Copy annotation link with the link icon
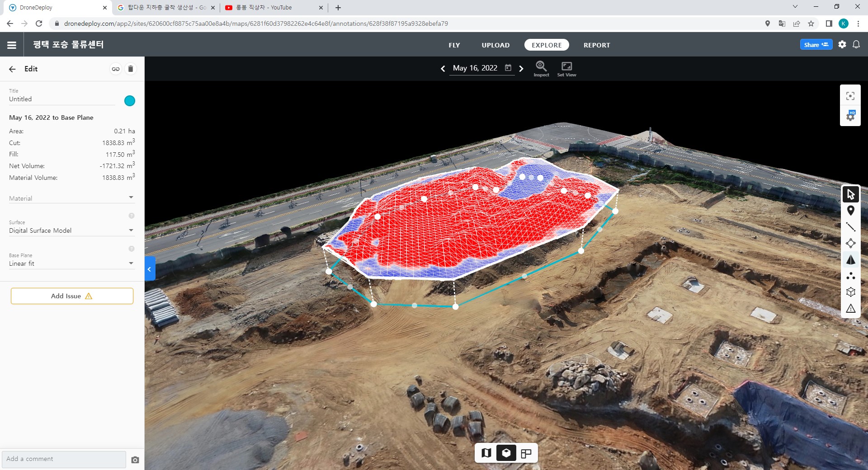 tap(116, 69)
